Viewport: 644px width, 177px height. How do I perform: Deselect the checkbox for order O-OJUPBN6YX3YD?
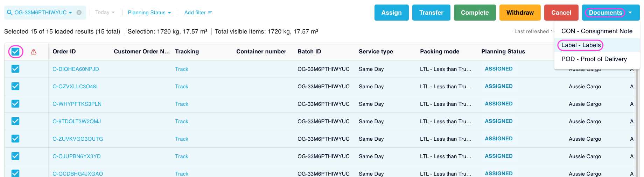15,156
